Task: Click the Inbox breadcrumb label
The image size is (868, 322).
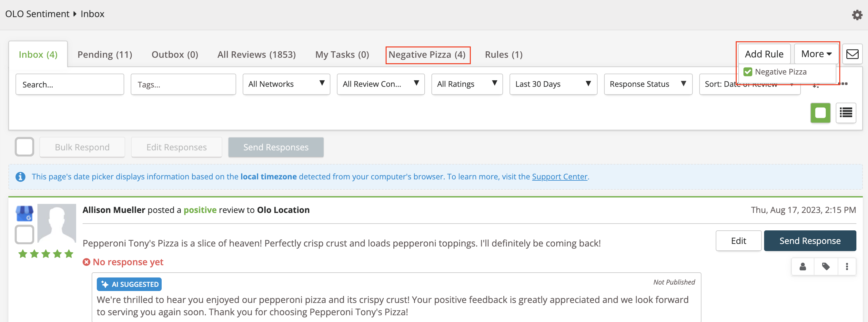Action: tap(92, 14)
